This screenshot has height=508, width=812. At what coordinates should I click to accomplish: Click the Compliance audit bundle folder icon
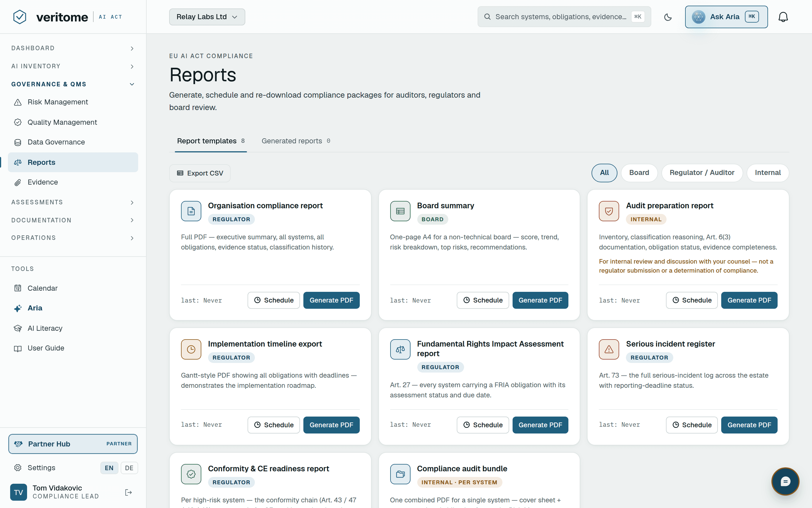pyautogui.click(x=400, y=474)
